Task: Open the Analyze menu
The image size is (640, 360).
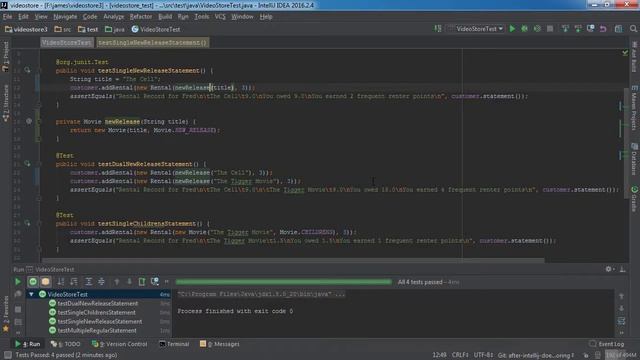Action: 113,17
